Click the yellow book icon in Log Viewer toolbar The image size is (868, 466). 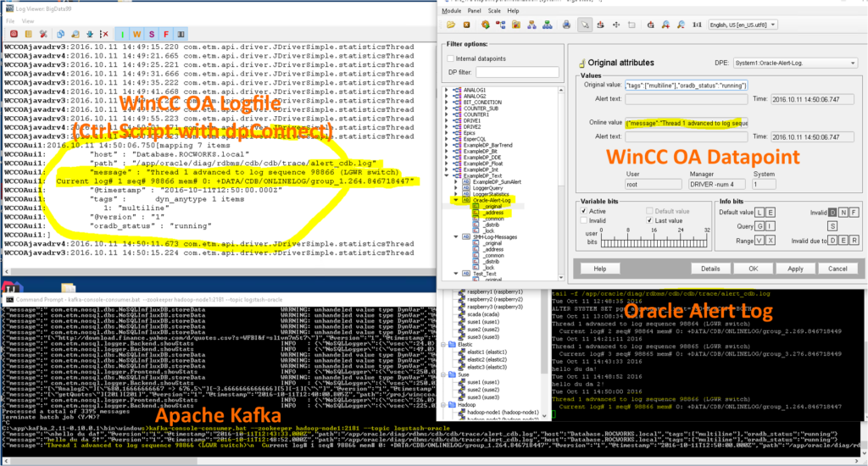[x=29, y=34]
